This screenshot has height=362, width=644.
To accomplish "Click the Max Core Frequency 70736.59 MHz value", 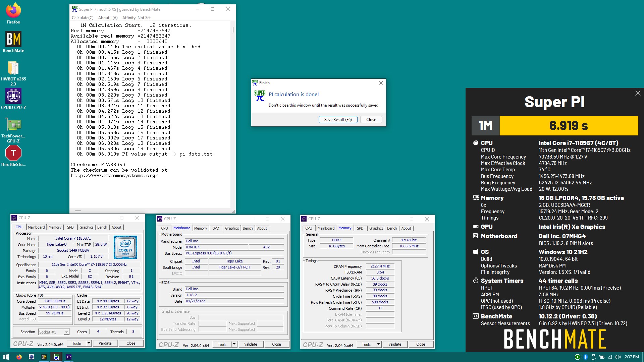I will [563, 157].
